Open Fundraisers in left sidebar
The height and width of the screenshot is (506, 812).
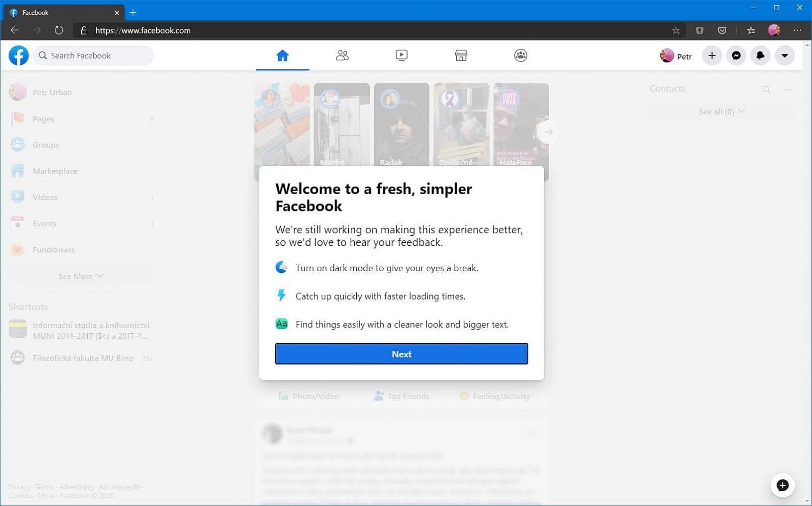point(81,249)
